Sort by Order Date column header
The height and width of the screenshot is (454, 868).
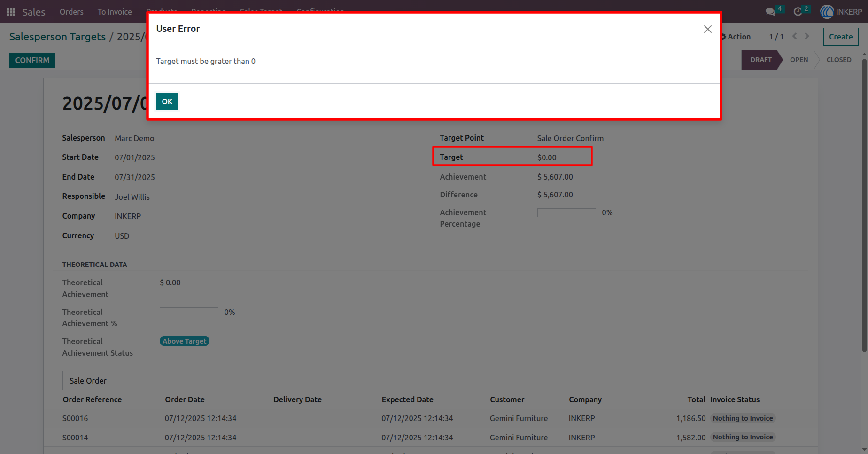tap(185, 399)
